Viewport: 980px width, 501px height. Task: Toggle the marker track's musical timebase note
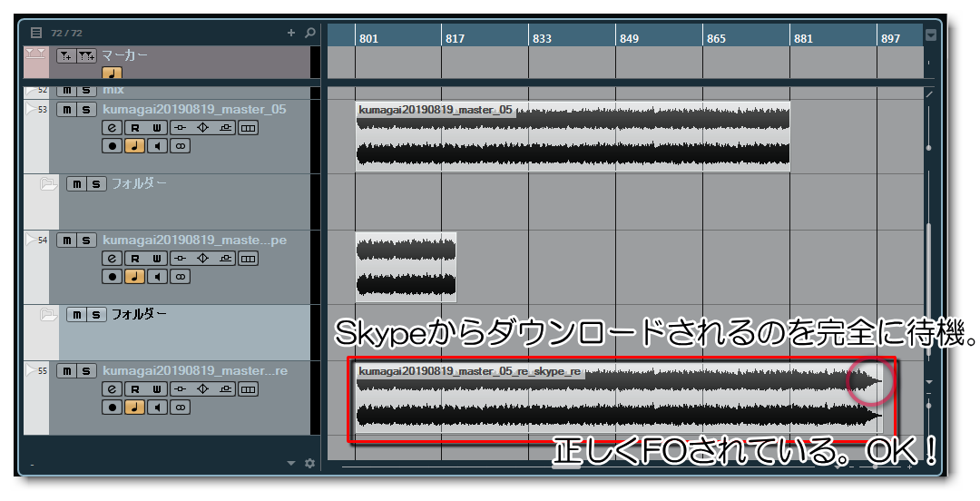click(x=112, y=73)
